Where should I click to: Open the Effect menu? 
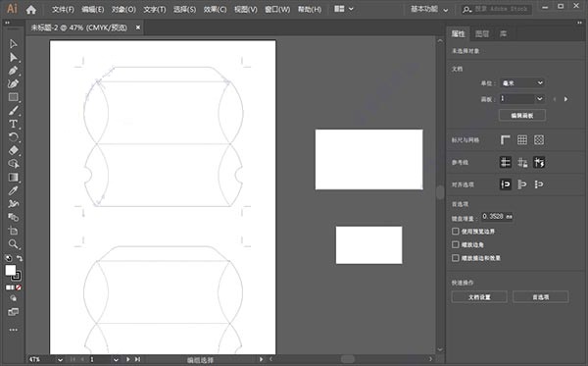coord(216,10)
